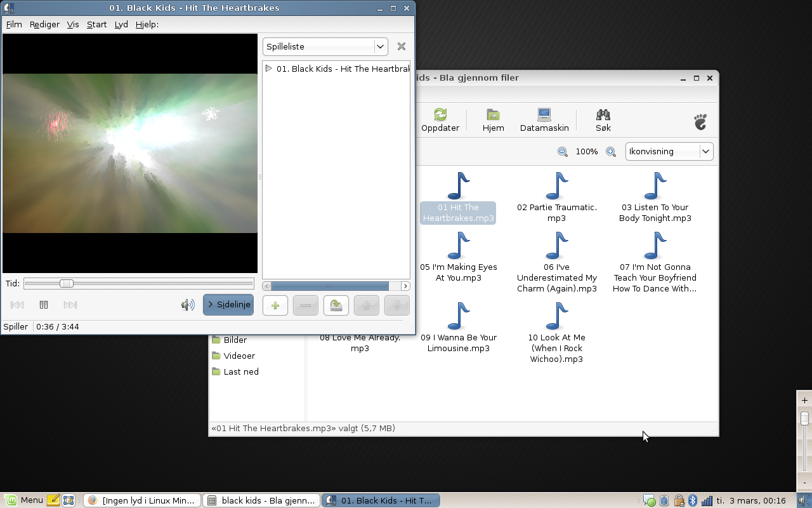This screenshot has width=812, height=508.
Task: Click the clock showing 3 mars, 00:16
Action: point(751,500)
